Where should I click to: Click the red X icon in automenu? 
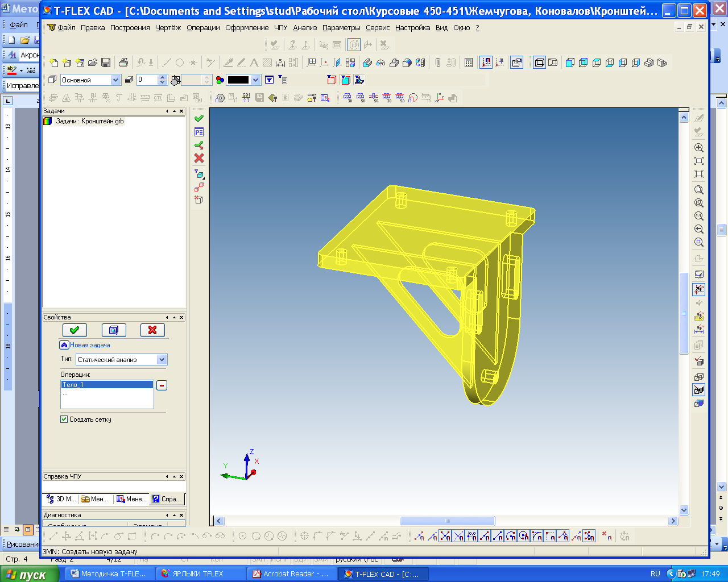pyautogui.click(x=198, y=159)
